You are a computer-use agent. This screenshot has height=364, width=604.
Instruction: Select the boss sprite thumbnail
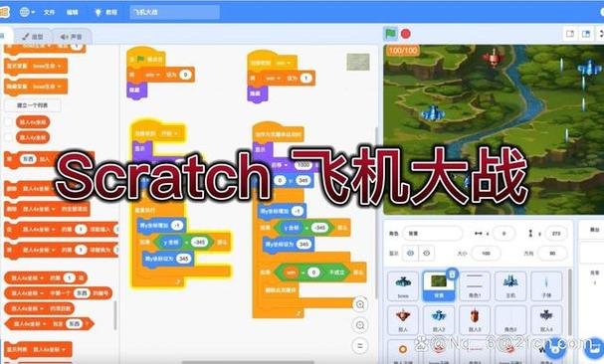(403, 285)
